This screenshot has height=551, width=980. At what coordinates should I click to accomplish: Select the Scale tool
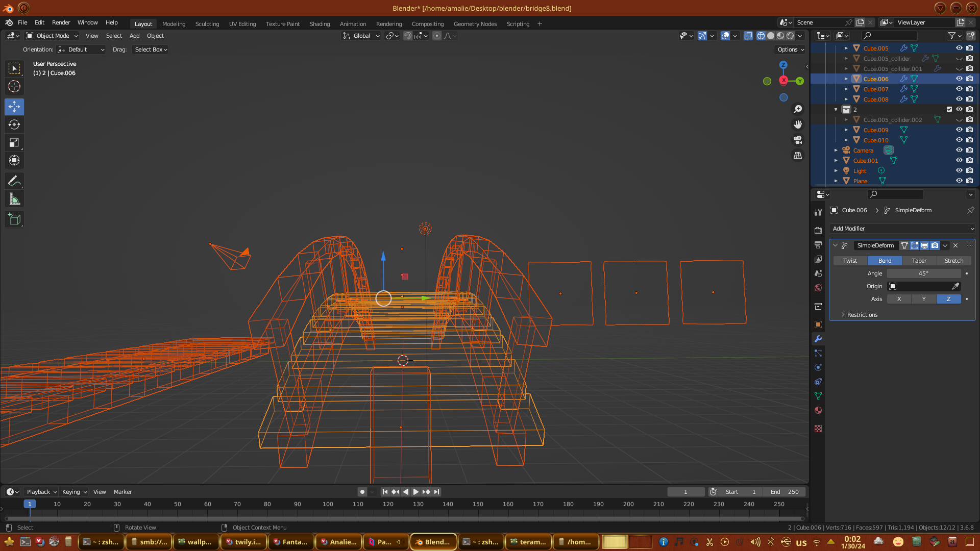14,143
